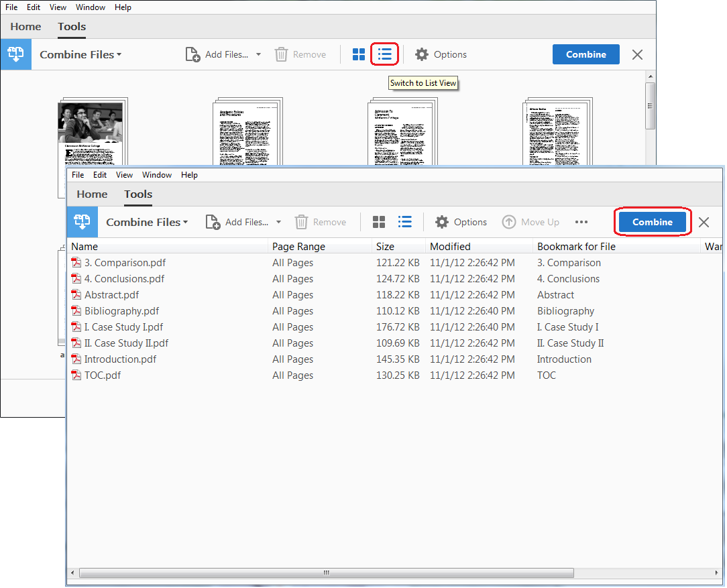Image resolution: width=727 pixels, height=588 pixels.
Task: Expand Combine Files dropdown in back window
Action: point(119,55)
